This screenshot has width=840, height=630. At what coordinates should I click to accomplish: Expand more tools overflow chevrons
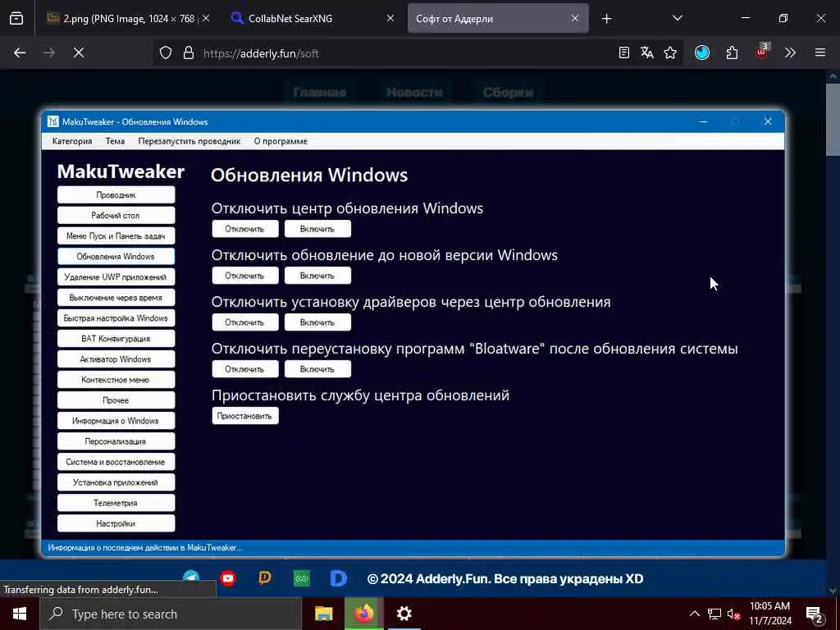point(790,53)
